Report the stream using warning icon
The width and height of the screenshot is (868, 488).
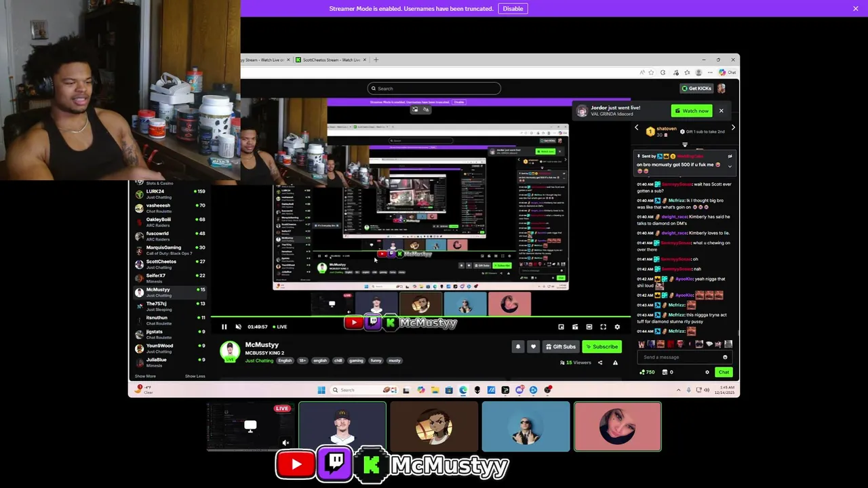(x=615, y=363)
